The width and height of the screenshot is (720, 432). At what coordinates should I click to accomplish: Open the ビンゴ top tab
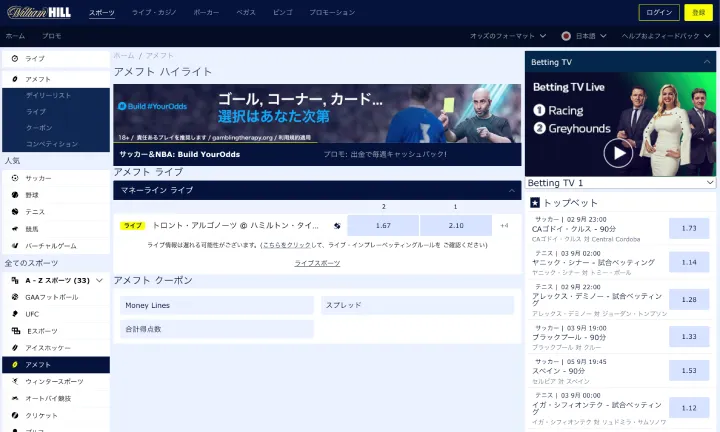pyautogui.click(x=282, y=12)
